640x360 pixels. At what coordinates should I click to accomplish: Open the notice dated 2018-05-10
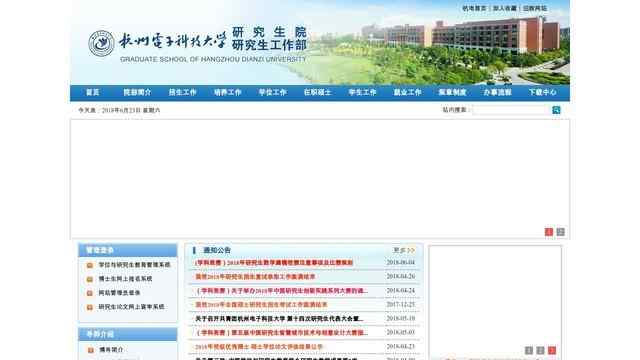(x=279, y=319)
